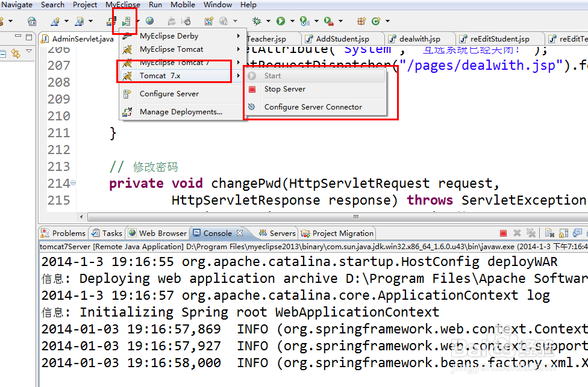Click the Debug bug icon in toolbar
Viewport: 588px width, 387px height.
tap(257, 21)
